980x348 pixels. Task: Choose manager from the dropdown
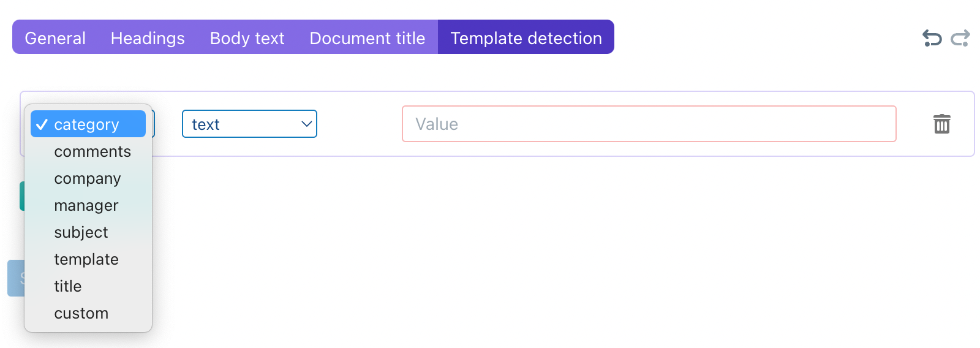point(86,205)
